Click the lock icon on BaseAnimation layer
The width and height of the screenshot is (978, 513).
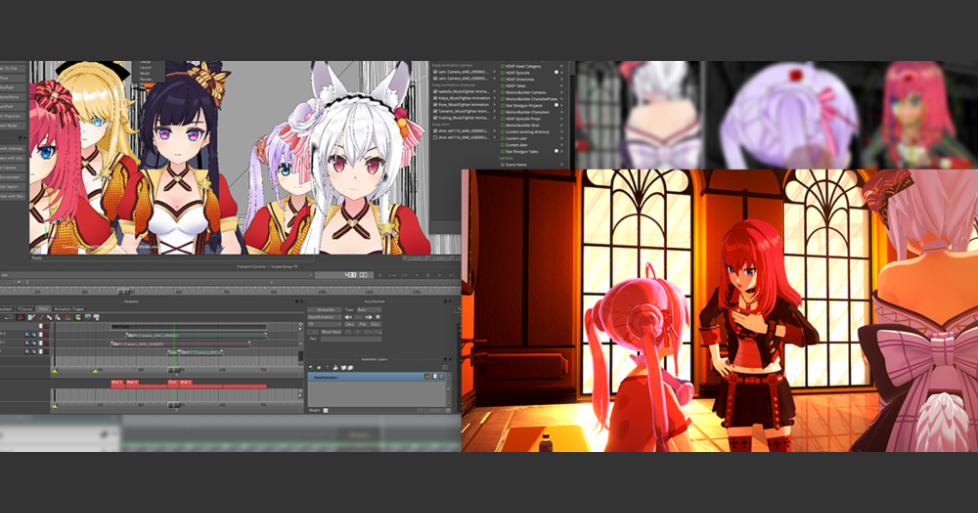(434, 377)
